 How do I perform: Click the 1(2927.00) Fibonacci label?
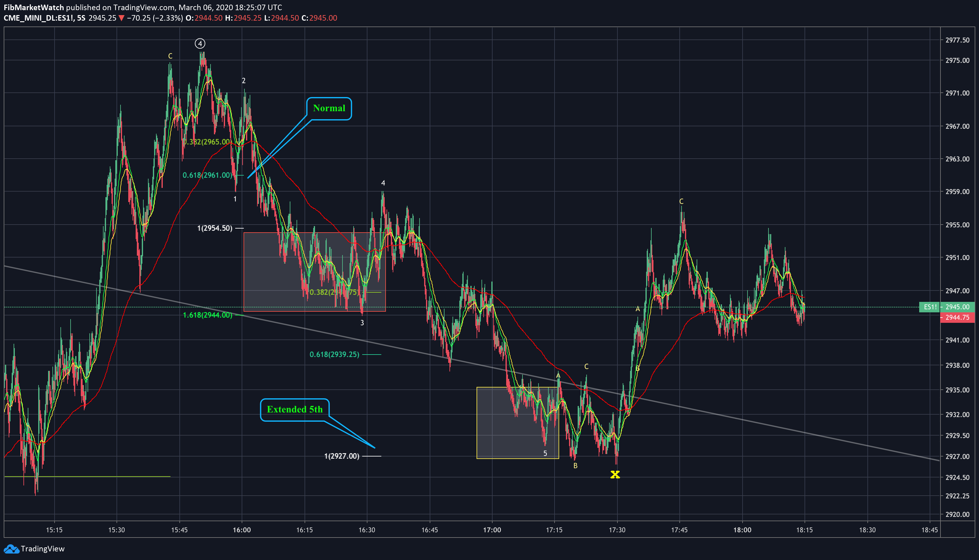342,456
